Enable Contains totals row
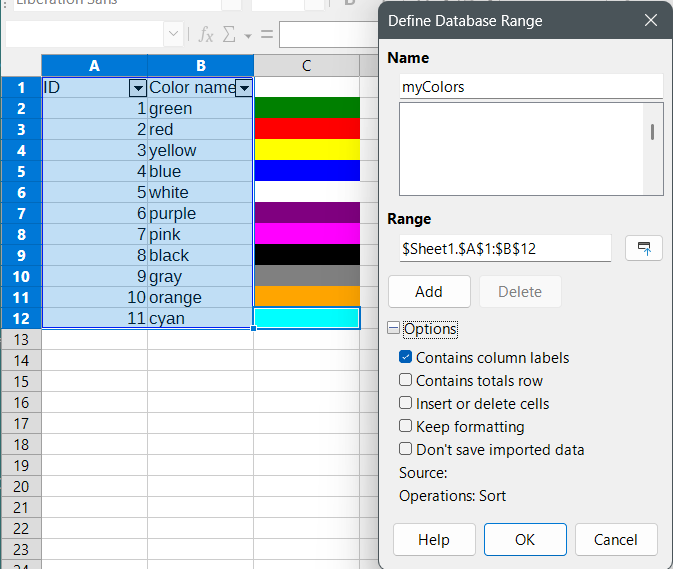This screenshot has height=569, width=673. click(406, 380)
